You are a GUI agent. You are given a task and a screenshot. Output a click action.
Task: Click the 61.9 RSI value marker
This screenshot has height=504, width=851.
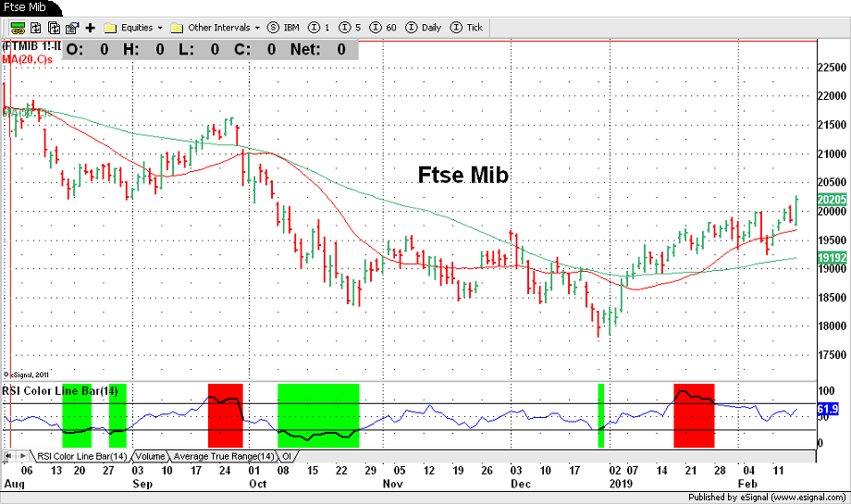click(x=828, y=409)
